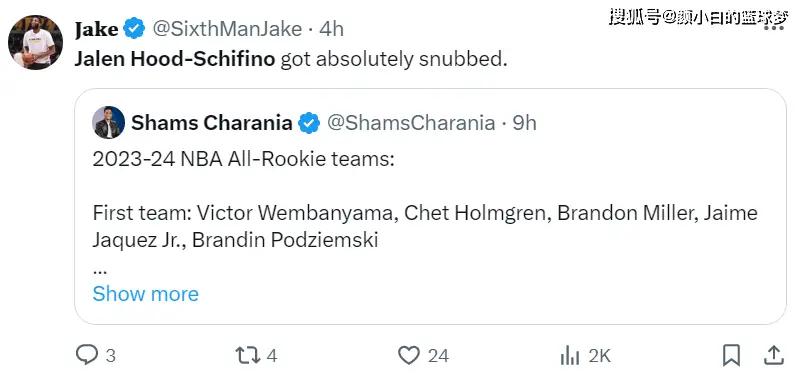
Task: View tweet analytics bar chart icon
Action: click(x=570, y=355)
